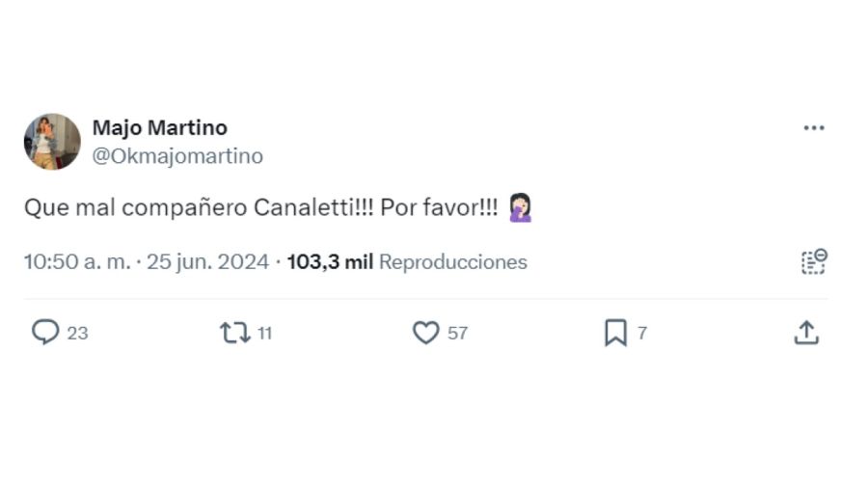This screenshot has height=487, width=868.
Task: Click the display name Majo Martino
Action: tap(160, 127)
